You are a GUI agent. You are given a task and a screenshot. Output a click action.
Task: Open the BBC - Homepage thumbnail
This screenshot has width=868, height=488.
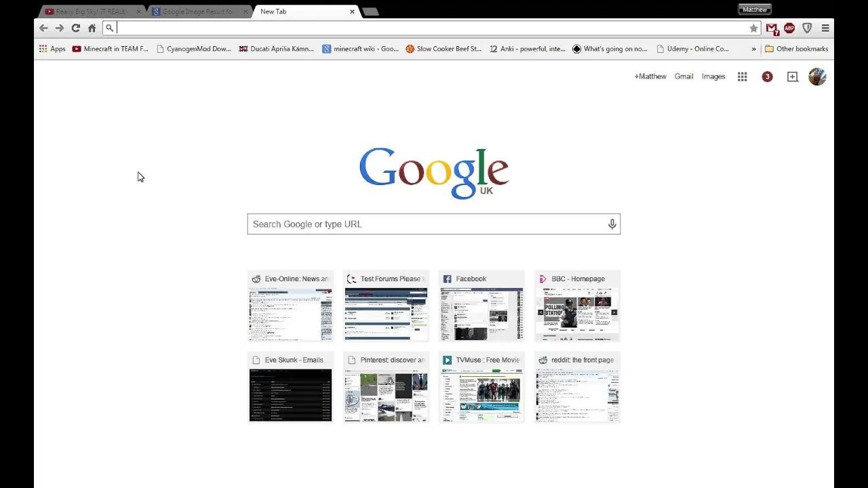tap(577, 306)
